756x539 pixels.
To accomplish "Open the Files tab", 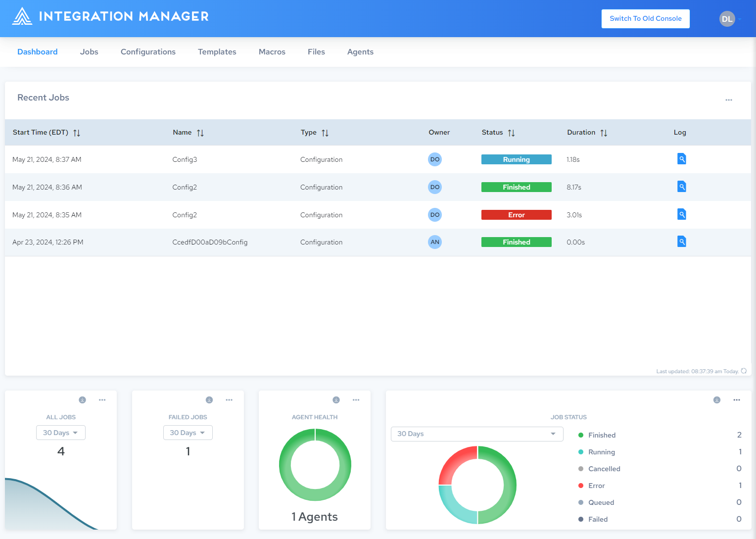I will click(x=316, y=52).
